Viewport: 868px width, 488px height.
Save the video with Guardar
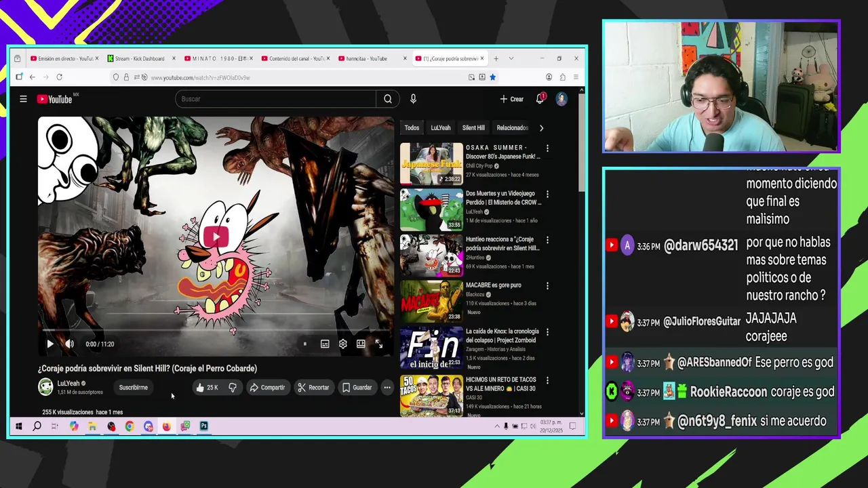pos(357,388)
